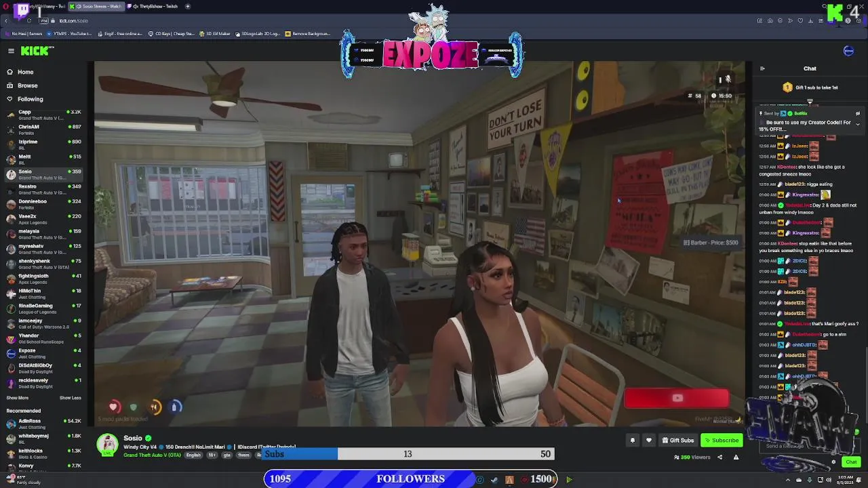Image resolution: width=868 pixels, height=488 pixels.
Task: Collapse the chat panel
Action: [x=762, y=68]
